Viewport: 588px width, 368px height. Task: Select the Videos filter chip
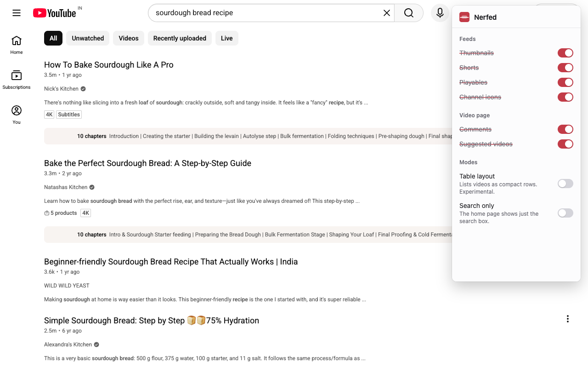point(129,38)
